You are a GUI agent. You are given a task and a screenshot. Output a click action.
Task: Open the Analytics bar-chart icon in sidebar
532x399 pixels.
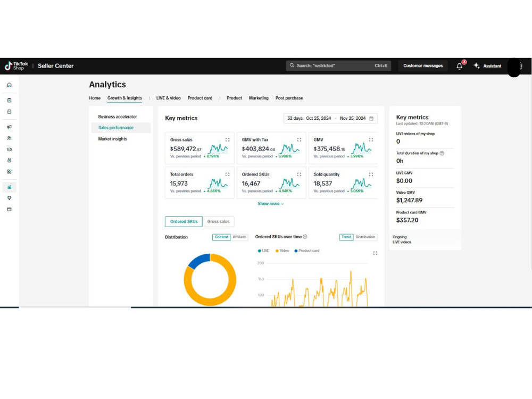[x=10, y=187]
